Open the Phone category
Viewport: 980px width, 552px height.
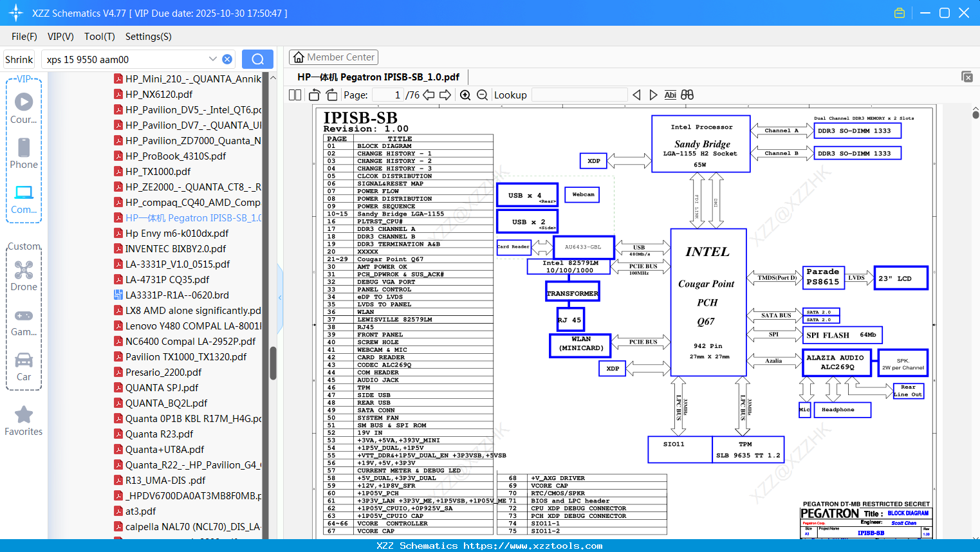pyautogui.click(x=24, y=153)
